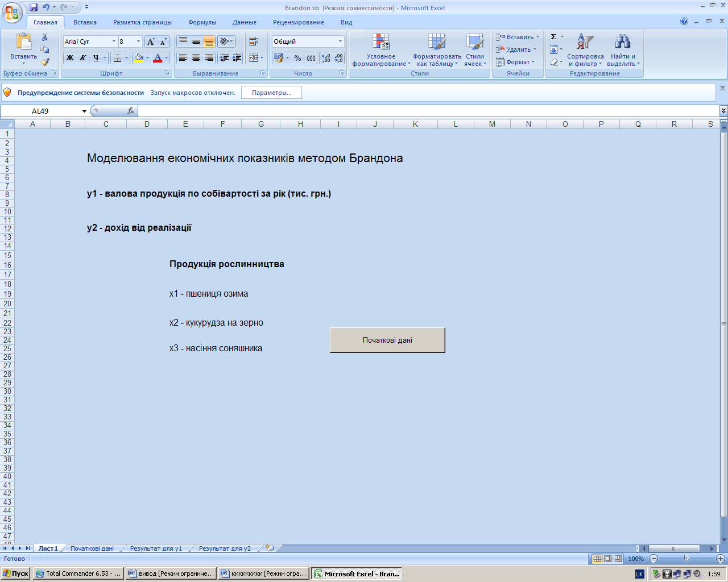Save the workbook from Quick Access toolbar
728x582 pixels.
pyautogui.click(x=34, y=7)
